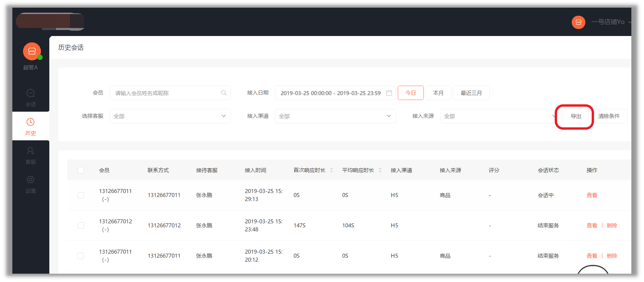The image size is (644, 282).
Task: Open the 客服 agent icon in sidebar
Action: coord(30,151)
